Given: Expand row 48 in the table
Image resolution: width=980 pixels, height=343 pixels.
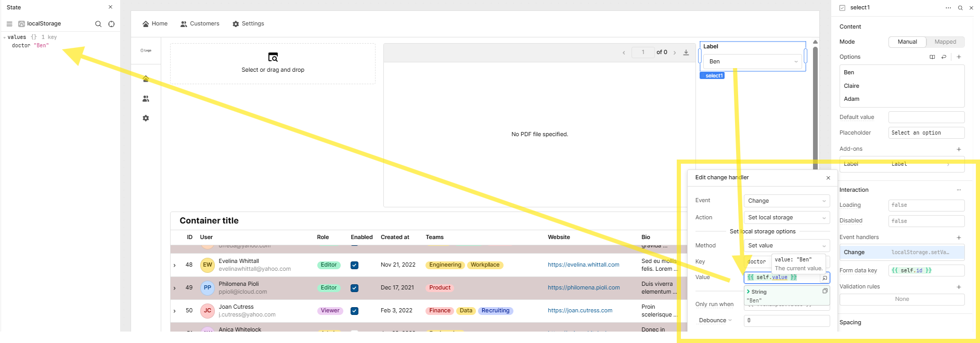Looking at the screenshot, I should 175,266.
